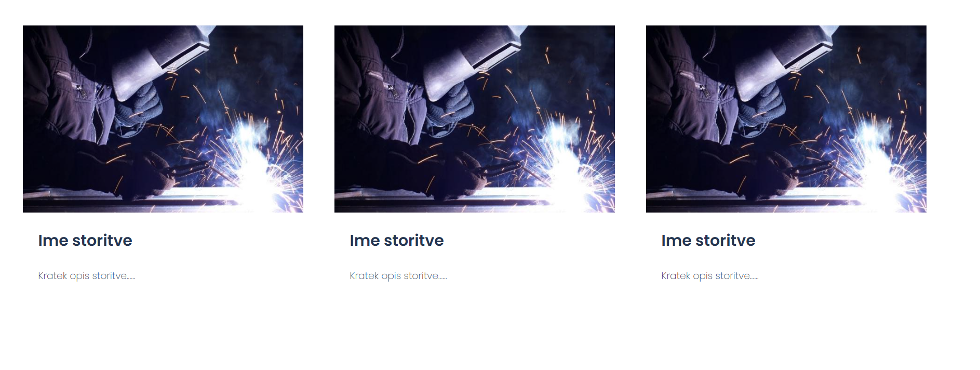Click the last "Ime storitve" heading
This screenshot has width=980, height=370.
click(708, 241)
